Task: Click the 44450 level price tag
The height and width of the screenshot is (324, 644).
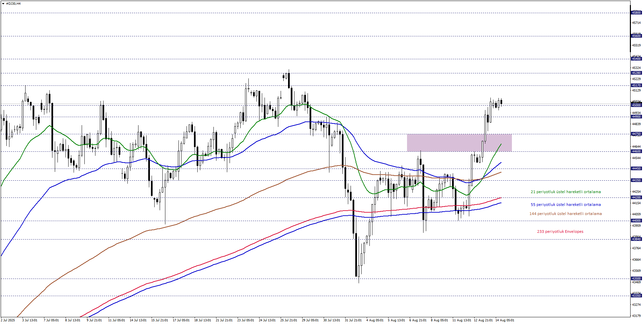Action: [636, 169]
